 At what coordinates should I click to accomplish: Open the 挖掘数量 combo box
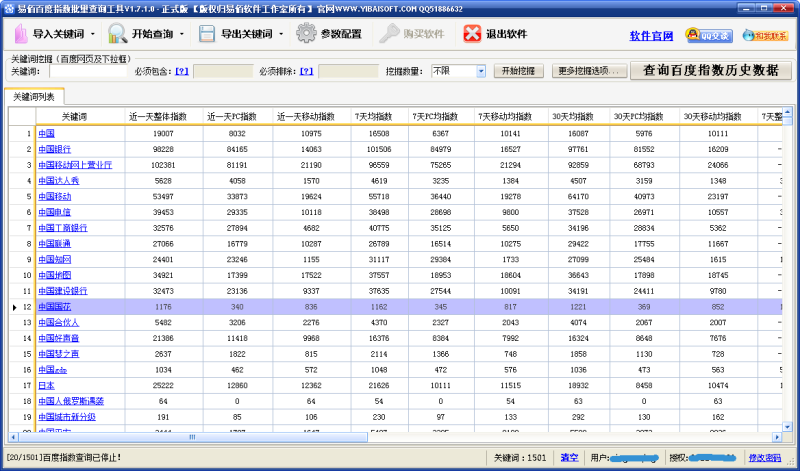point(480,72)
